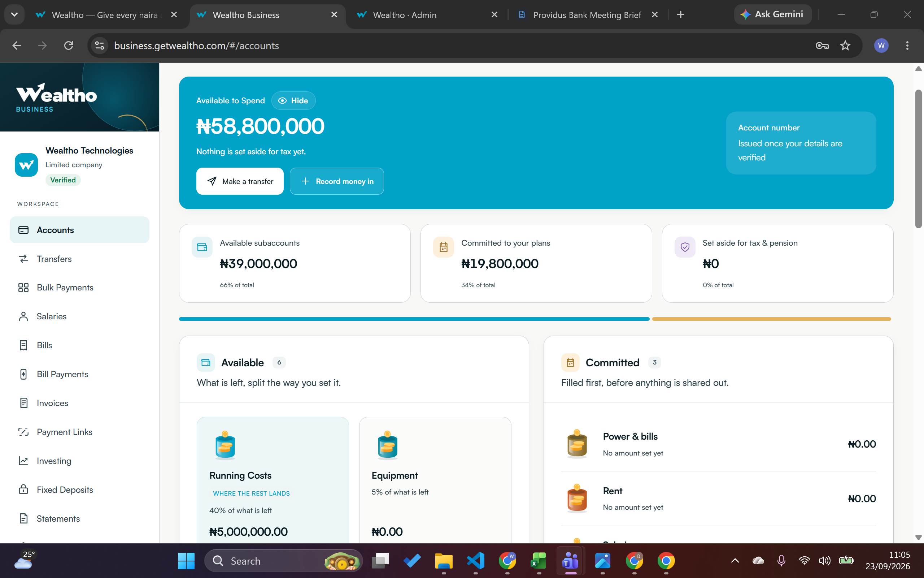Open the Running Costs subaccount card

pyautogui.click(x=273, y=480)
